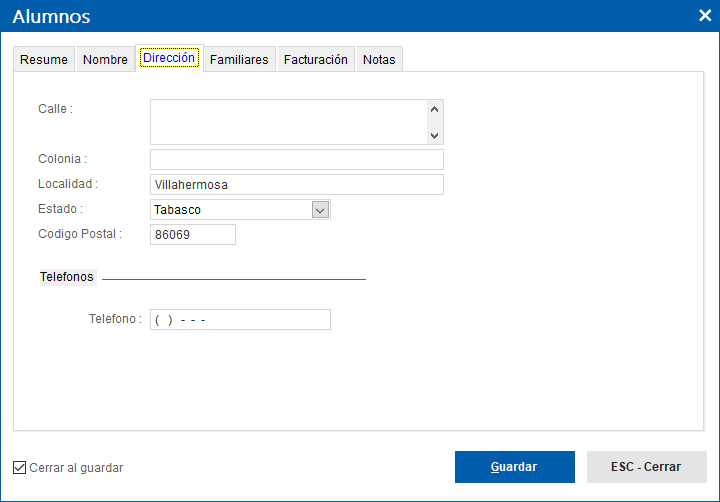Click the Codigo Postal : label
Viewport: 720px width, 502px height.
pyautogui.click(x=80, y=234)
